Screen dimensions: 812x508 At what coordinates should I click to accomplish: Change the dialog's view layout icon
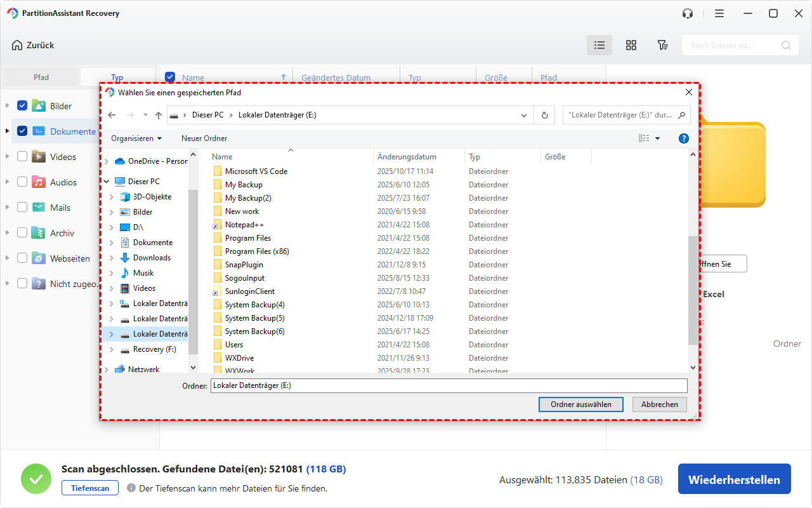[644, 138]
